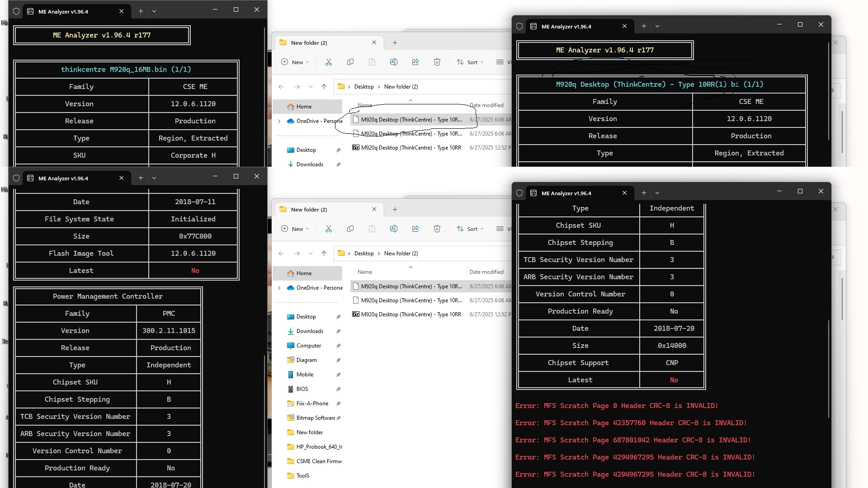This screenshot has width=868, height=488.
Task: Expand tab dropdown in terminal showing MFS errors
Action: 657,193
